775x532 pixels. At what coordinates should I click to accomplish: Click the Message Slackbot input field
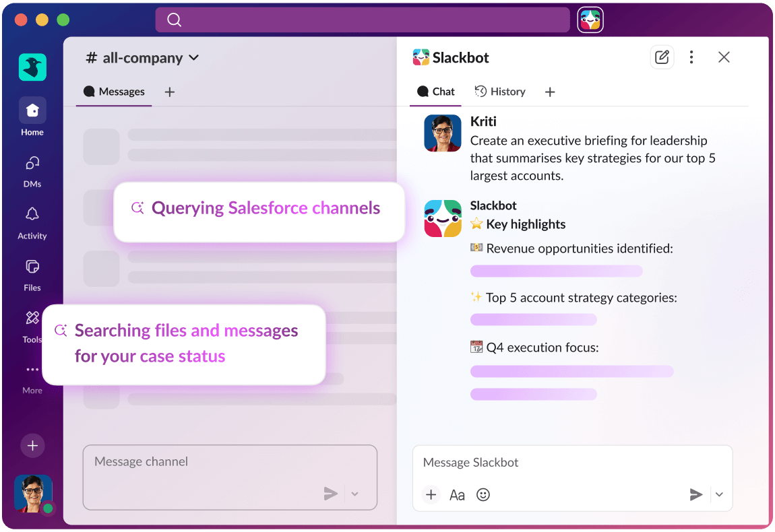coord(571,463)
